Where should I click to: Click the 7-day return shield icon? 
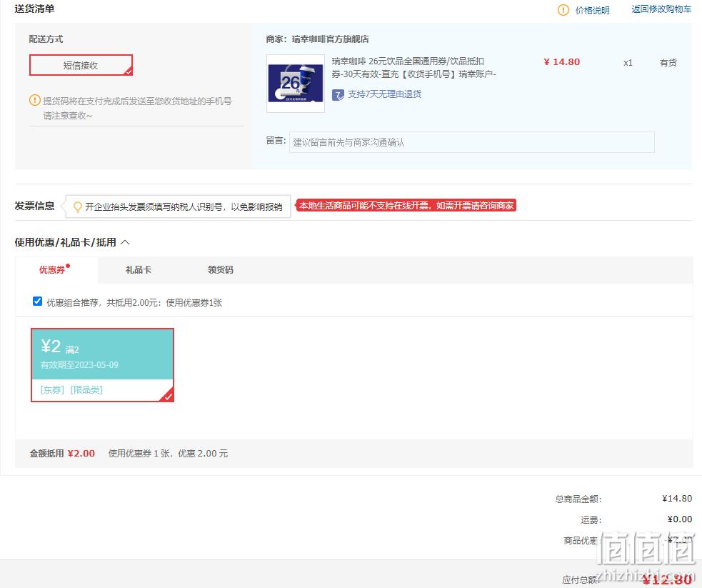pyautogui.click(x=338, y=94)
